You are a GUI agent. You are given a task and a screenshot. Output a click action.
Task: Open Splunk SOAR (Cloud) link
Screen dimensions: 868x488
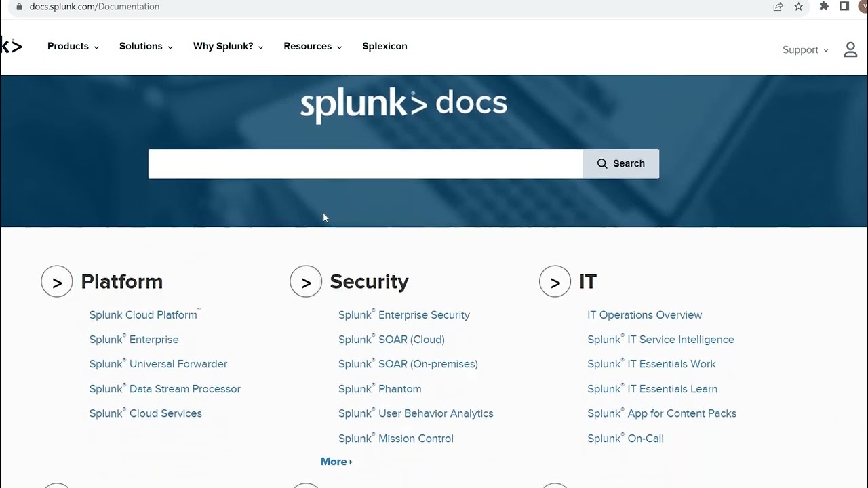(x=392, y=340)
